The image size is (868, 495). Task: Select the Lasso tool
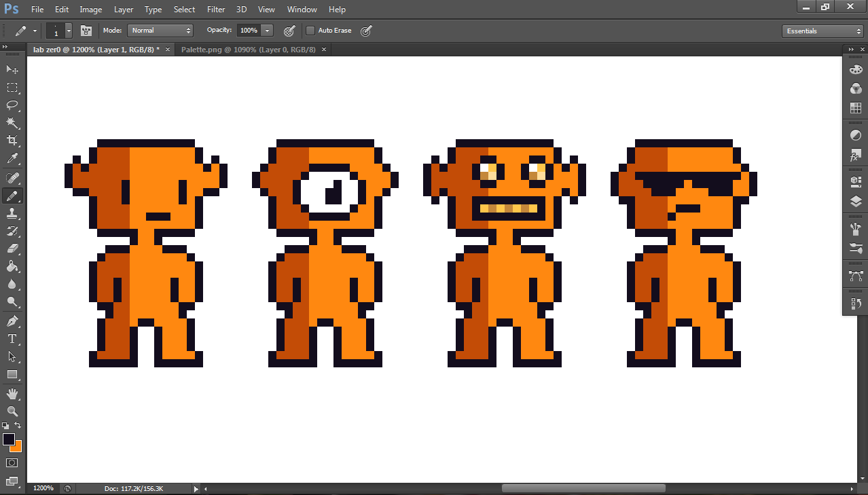click(x=12, y=105)
